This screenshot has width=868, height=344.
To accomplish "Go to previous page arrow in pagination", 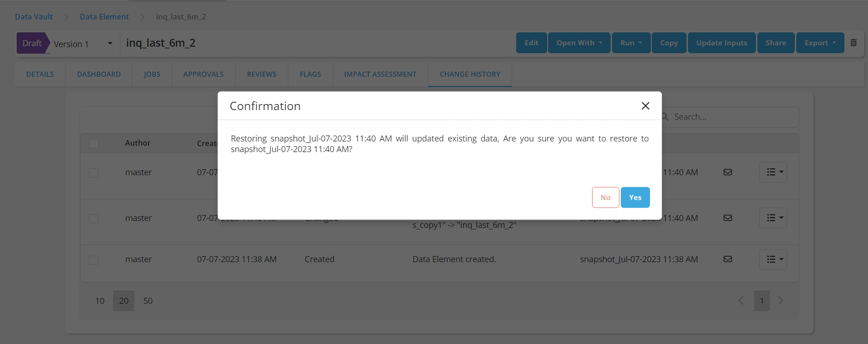I will [741, 301].
